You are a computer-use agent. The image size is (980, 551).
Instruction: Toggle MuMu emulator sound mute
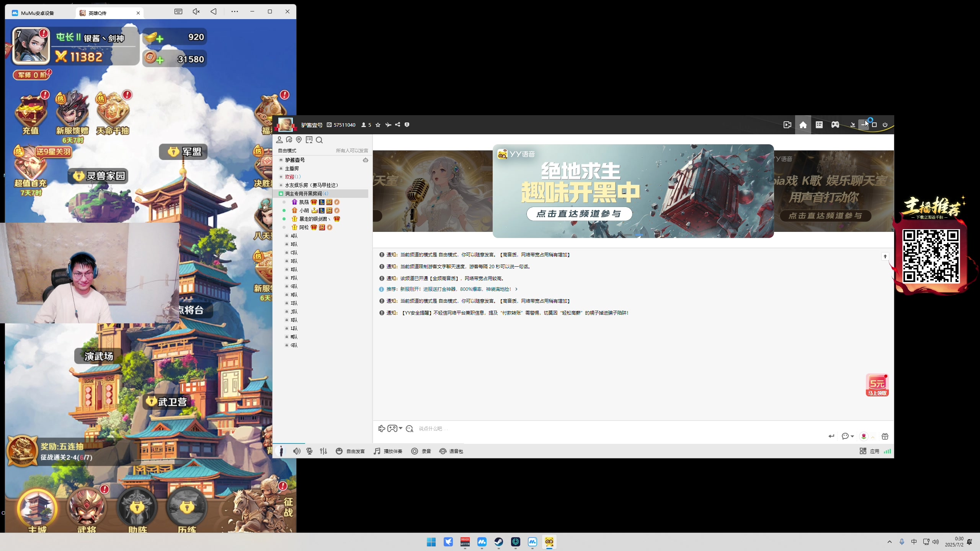(196, 11)
